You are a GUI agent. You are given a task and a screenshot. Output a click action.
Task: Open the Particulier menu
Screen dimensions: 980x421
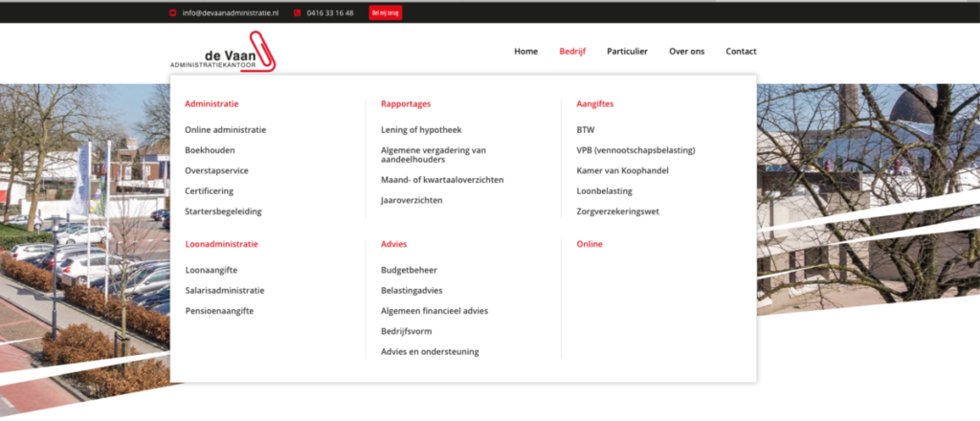pos(627,52)
